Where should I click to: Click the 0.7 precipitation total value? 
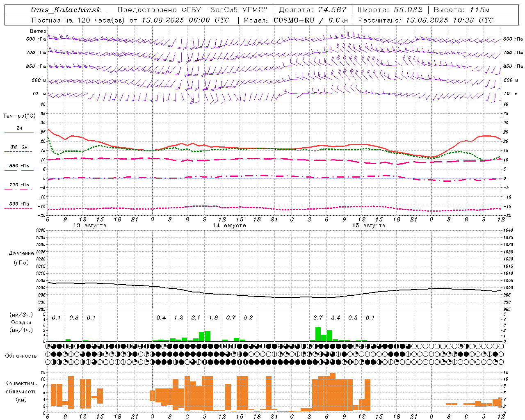tap(231, 318)
